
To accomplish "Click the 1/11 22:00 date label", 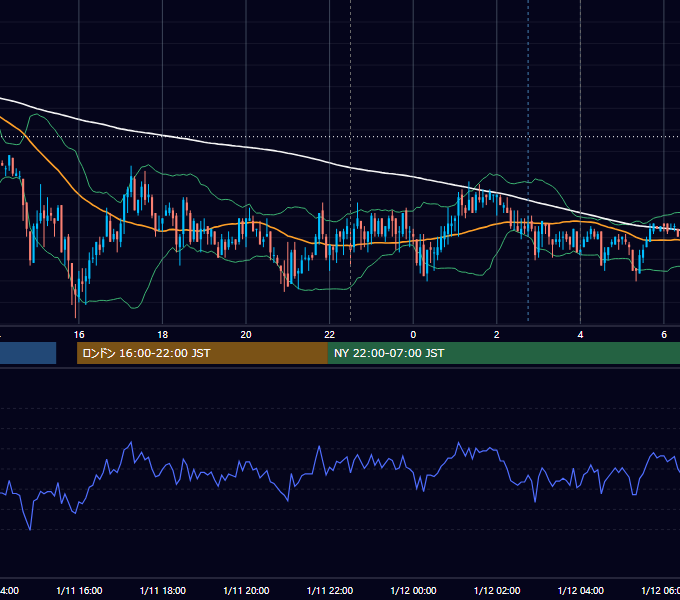I will [x=330, y=590].
